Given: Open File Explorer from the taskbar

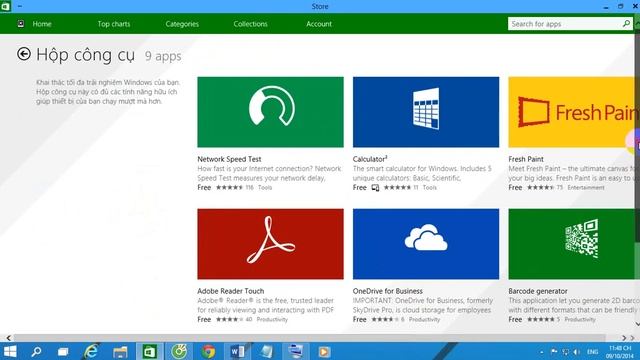Looking at the screenshot, I should tap(120, 351).
